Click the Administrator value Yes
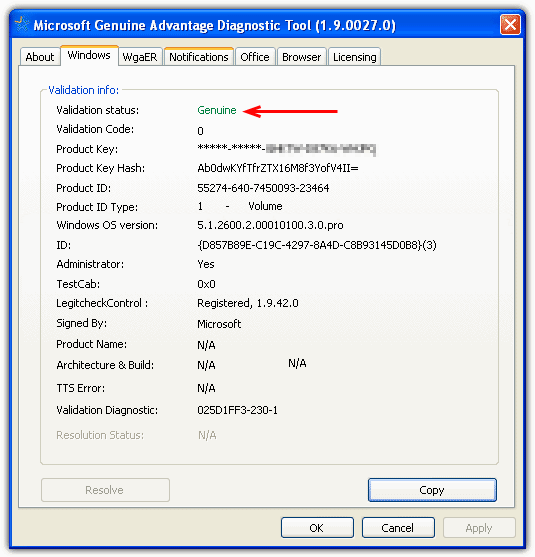This screenshot has height=557, width=535. tap(206, 264)
